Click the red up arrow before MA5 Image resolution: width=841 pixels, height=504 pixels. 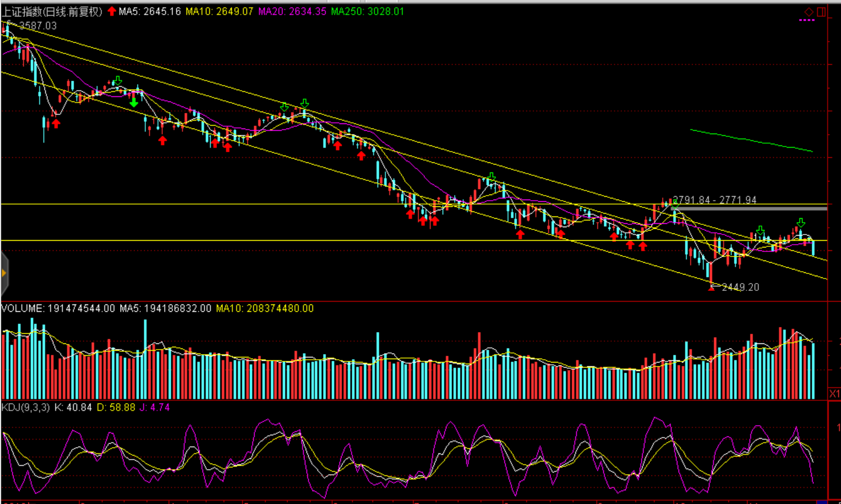(x=112, y=11)
